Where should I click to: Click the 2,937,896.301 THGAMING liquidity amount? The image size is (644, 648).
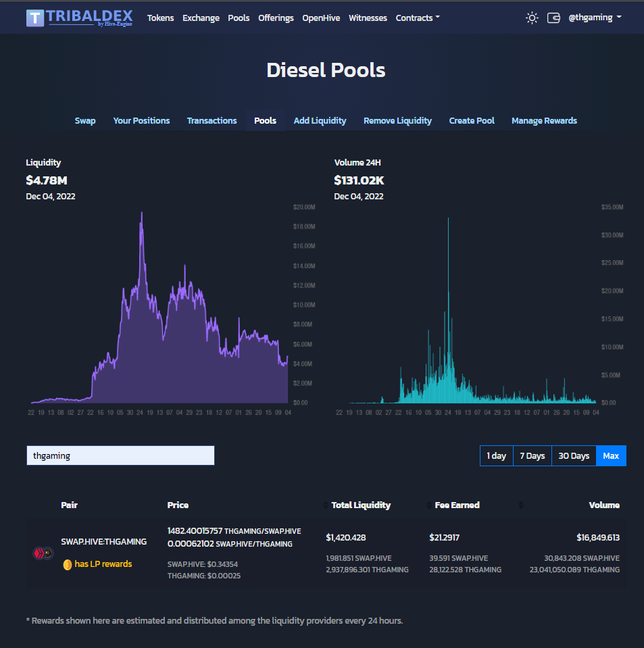[367, 570]
